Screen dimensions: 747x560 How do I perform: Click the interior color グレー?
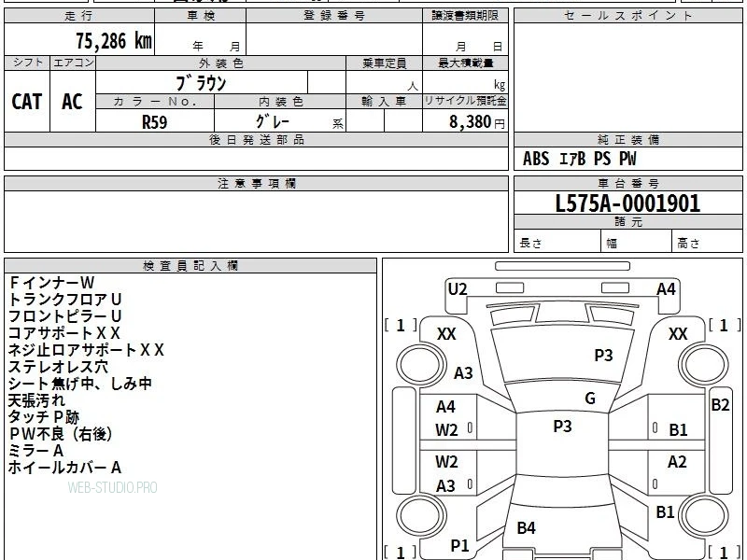point(273,121)
